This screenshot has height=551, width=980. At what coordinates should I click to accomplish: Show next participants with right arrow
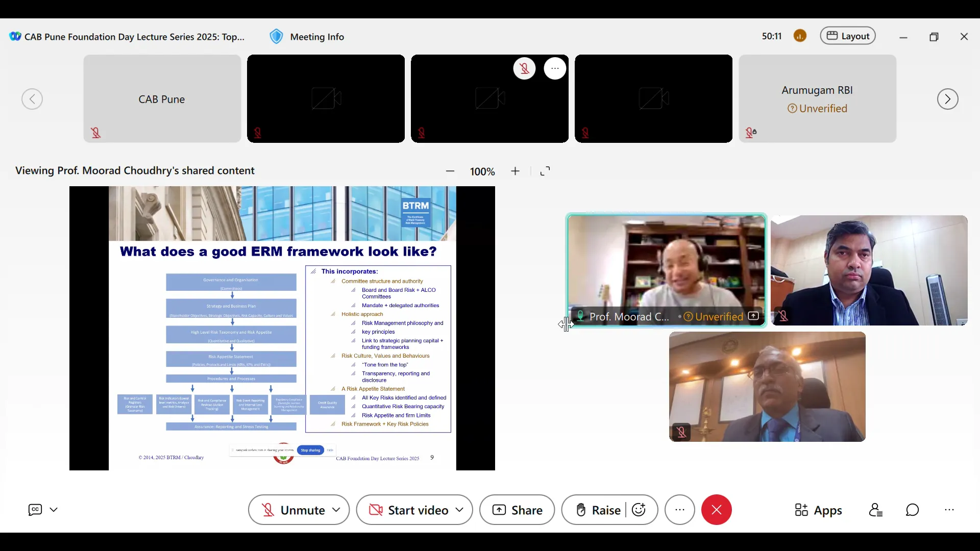[x=947, y=99]
